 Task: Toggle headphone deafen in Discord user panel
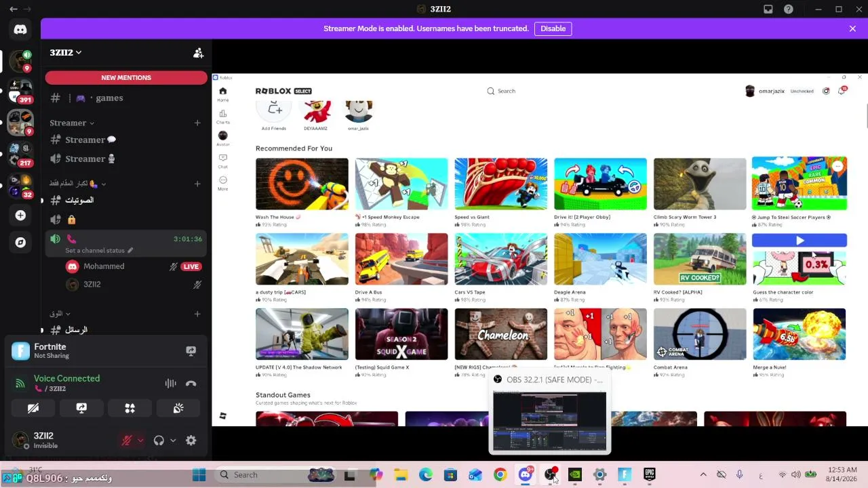point(159,441)
